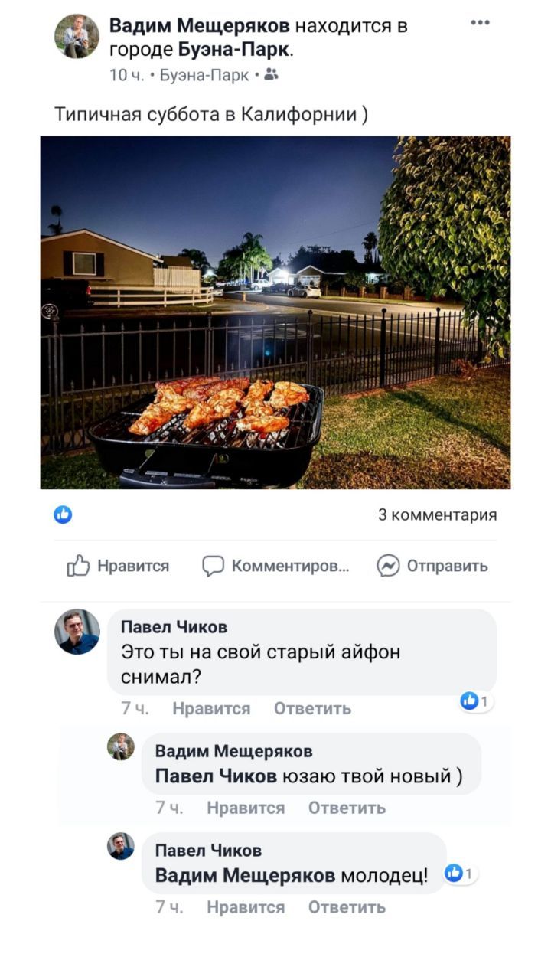This screenshot has width=551, height=980.
Task: Open Вадим Мещеряков avatar in the reply
Action: pyautogui.click(x=120, y=746)
